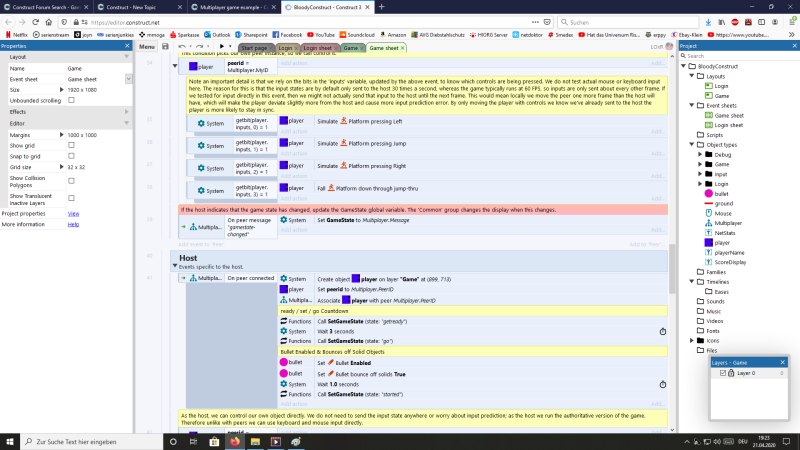Open the YouTube bookmark
This screenshot has width=800, height=450.
pos(320,35)
